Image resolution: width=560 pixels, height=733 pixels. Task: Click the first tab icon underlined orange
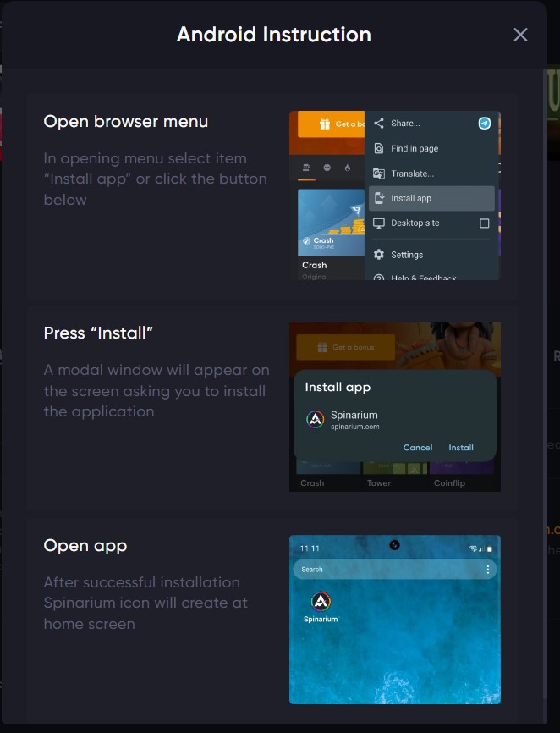click(x=306, y=168)
